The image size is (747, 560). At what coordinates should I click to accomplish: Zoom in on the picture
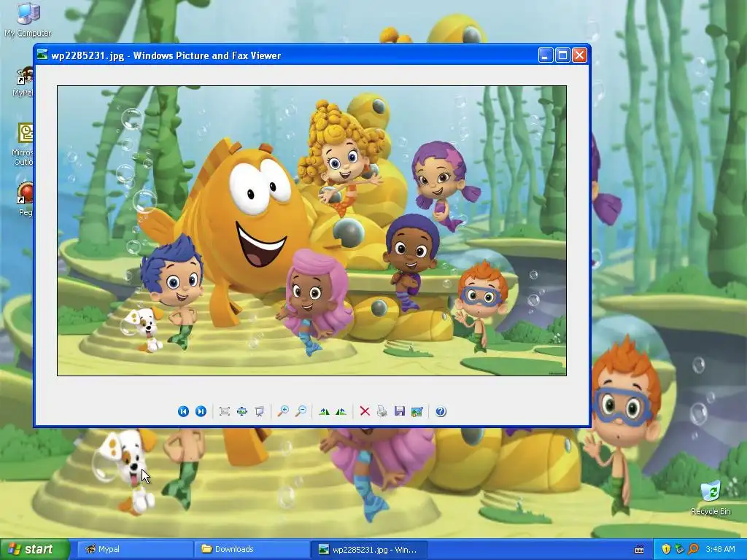pos(283,411)
